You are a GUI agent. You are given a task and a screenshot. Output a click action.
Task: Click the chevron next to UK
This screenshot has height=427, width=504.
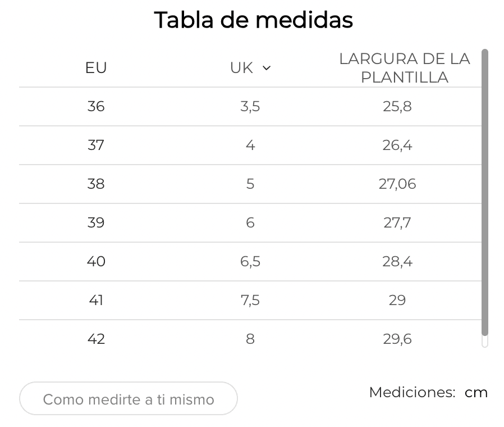[267, 68]
